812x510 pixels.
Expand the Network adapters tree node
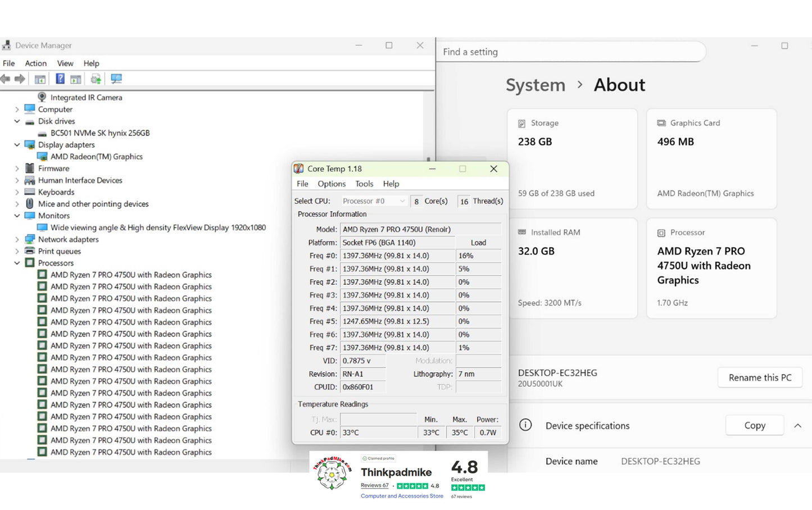click(x=17, y=239)
